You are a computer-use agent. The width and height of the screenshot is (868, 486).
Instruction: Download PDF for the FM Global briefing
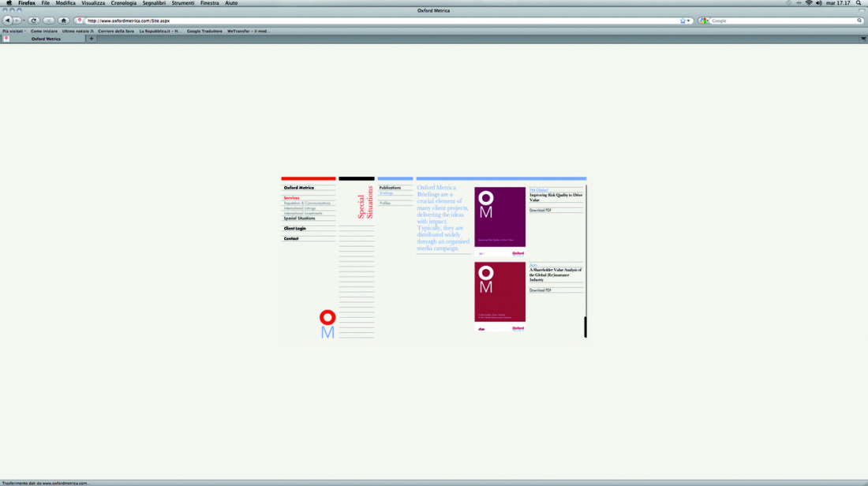click(541, 211)
